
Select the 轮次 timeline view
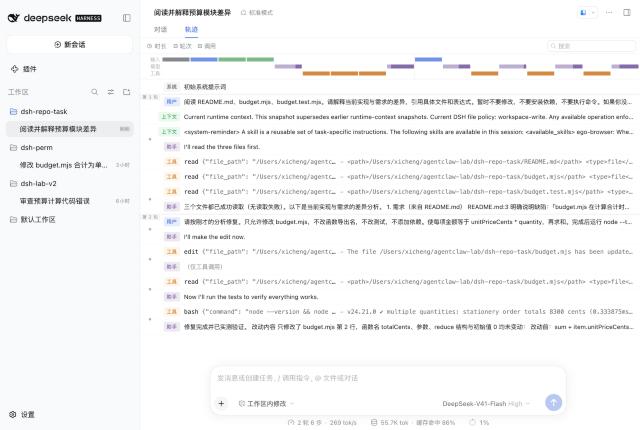tap(182, 46)
